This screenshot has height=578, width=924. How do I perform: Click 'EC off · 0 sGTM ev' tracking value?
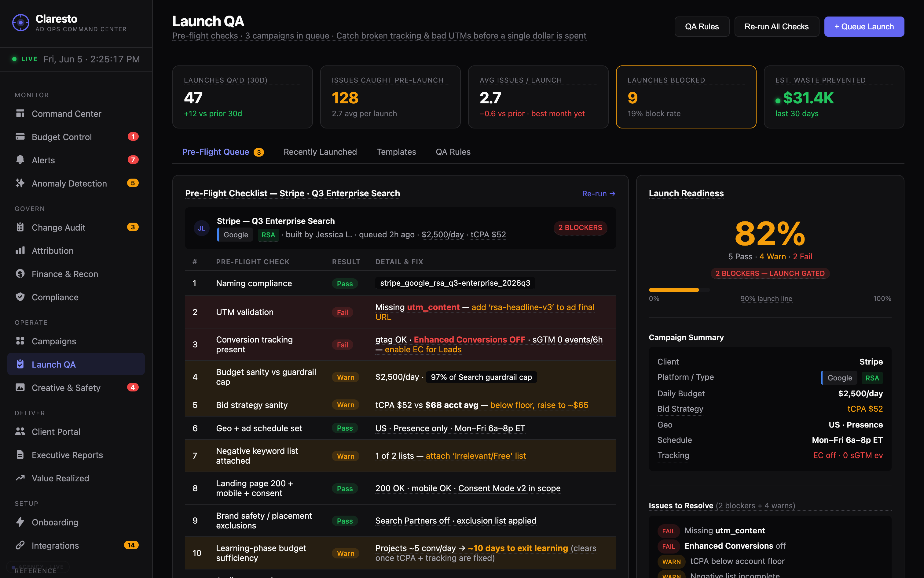pos(848,455)
